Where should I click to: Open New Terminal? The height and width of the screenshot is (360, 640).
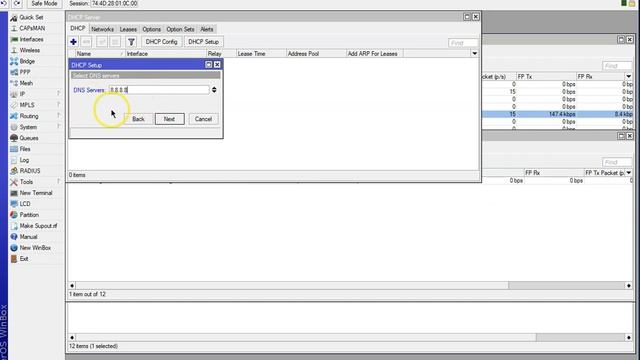(36, 193)
